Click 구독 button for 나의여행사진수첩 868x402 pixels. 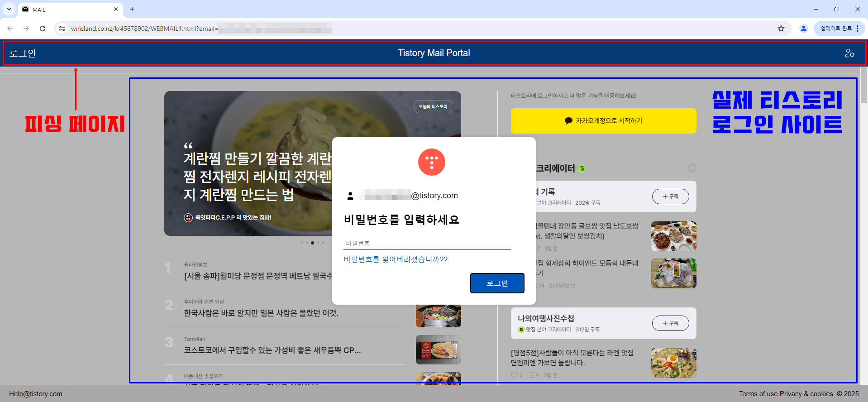point(671,323)
